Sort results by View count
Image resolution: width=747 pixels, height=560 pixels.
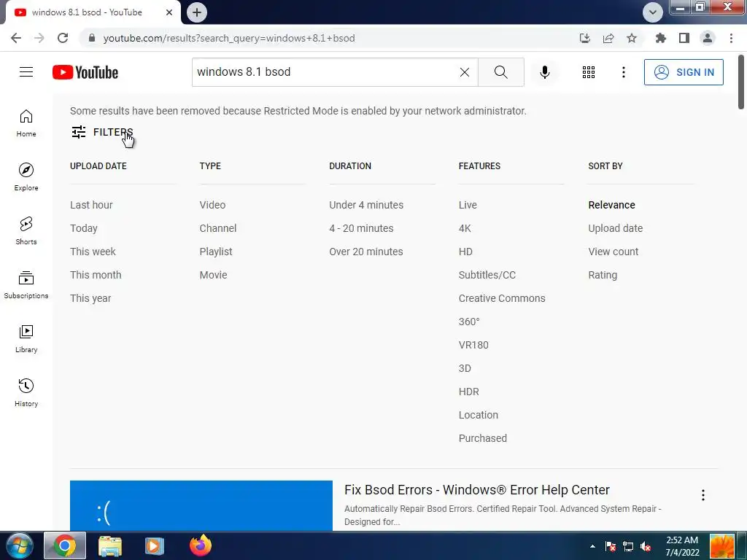[613, 252]
